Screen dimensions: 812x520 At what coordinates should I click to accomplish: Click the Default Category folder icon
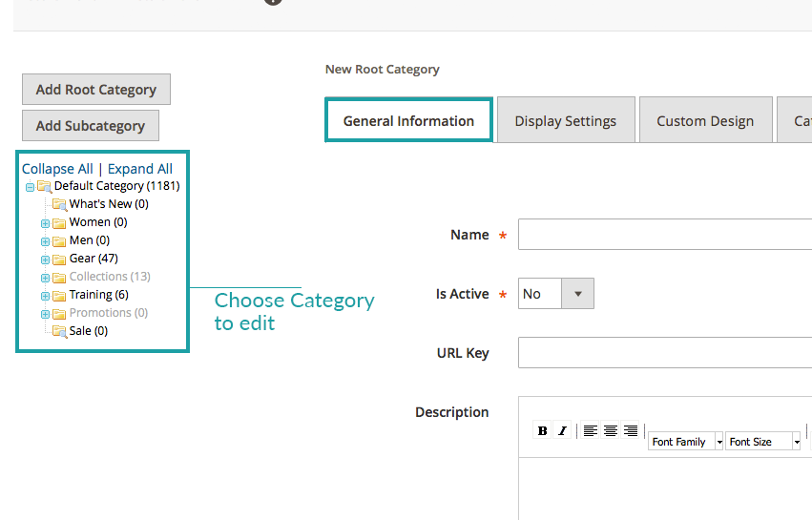click(45, 186)
